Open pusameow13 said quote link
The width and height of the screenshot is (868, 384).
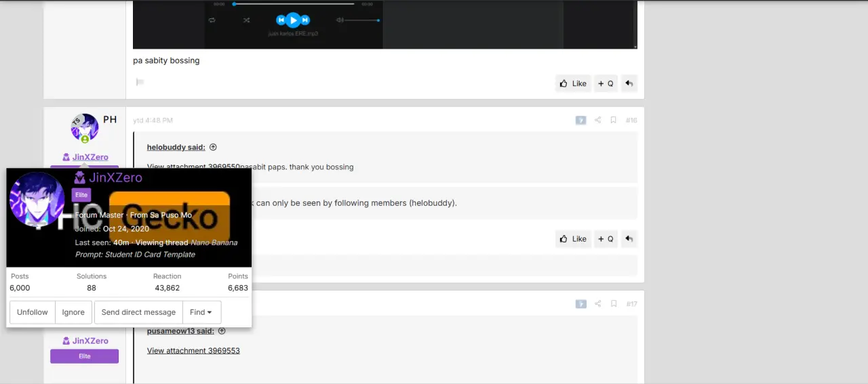point(180,331)
